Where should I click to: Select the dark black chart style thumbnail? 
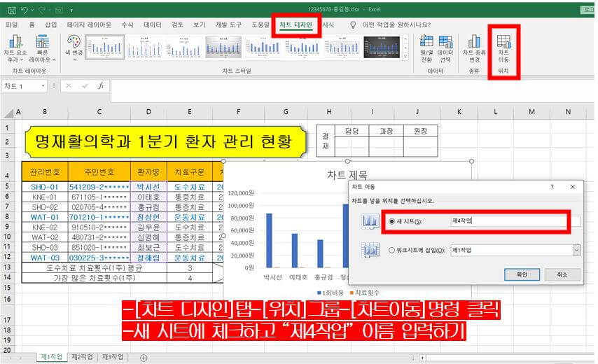382,48
